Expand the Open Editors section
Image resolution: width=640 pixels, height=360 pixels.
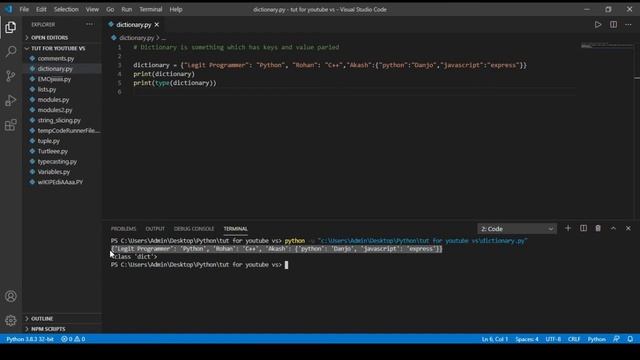click(x=50, y=38)
